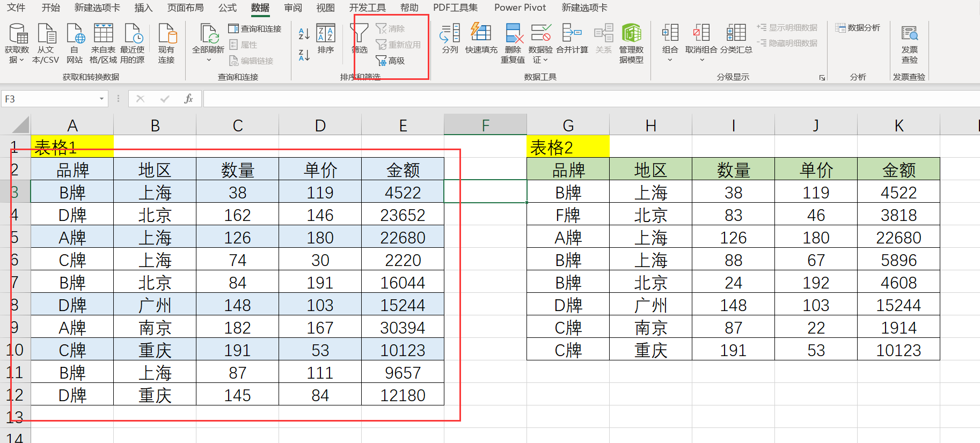Select cell containing 表格1

(x=72, y=146)
